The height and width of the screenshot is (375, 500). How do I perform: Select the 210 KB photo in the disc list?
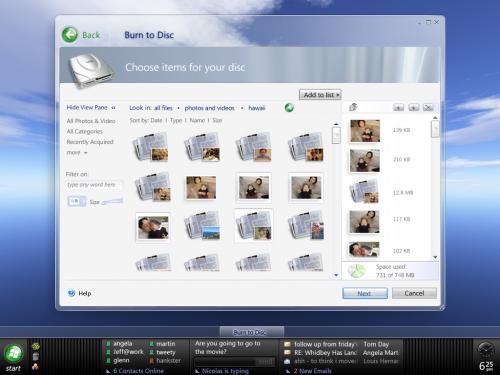point(364,161)
